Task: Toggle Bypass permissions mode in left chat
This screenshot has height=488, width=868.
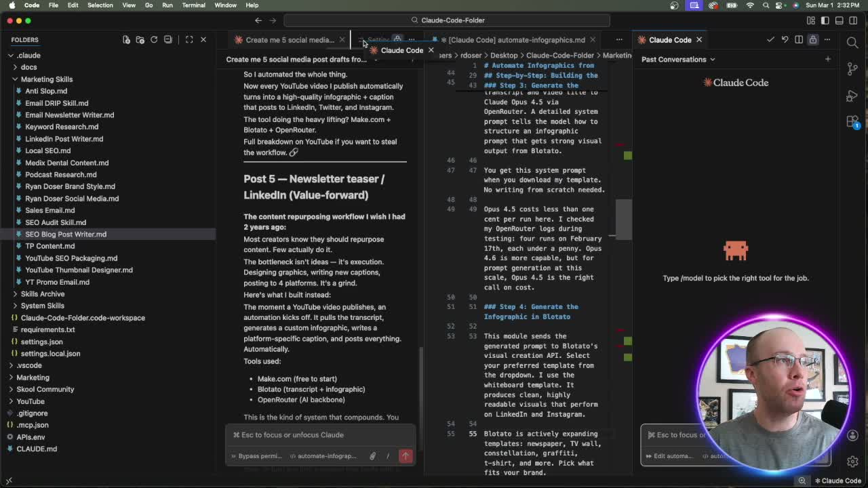Action: 256,456
